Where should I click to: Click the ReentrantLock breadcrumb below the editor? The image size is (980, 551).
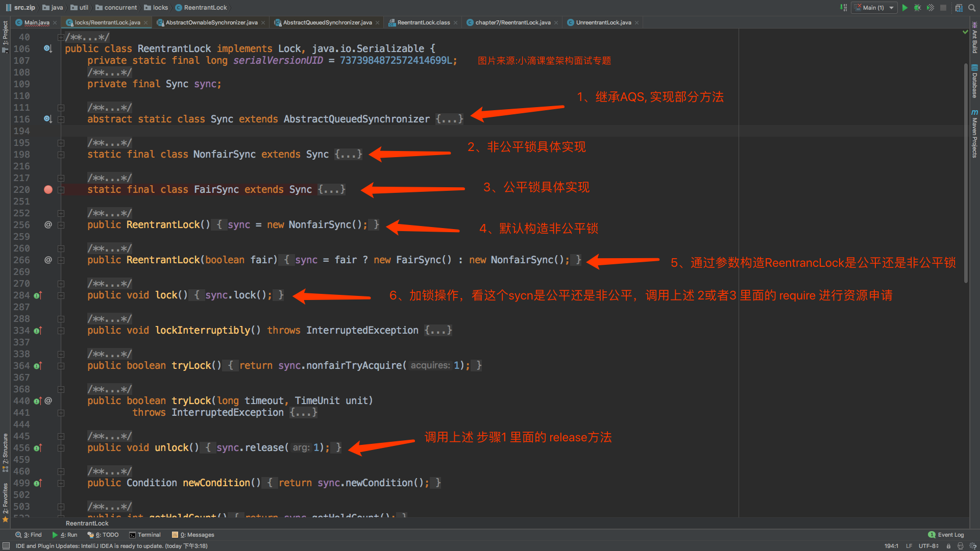[x=87, y=523]
